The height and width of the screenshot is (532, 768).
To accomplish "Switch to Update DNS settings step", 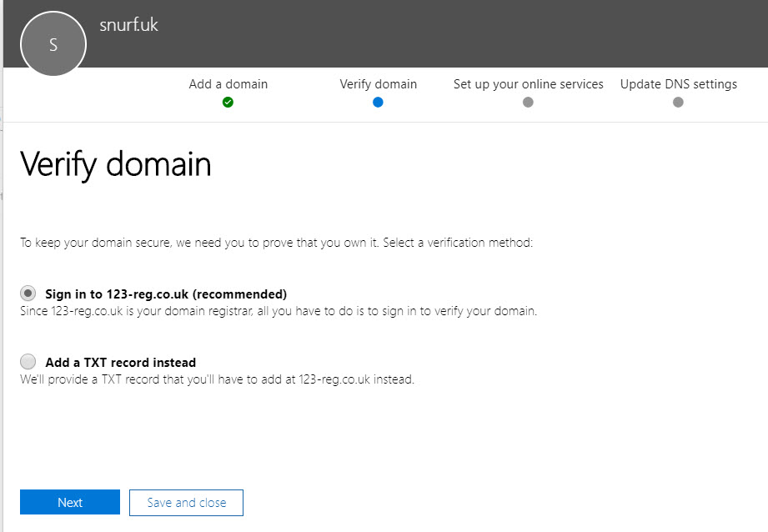I will coord(678,84).
